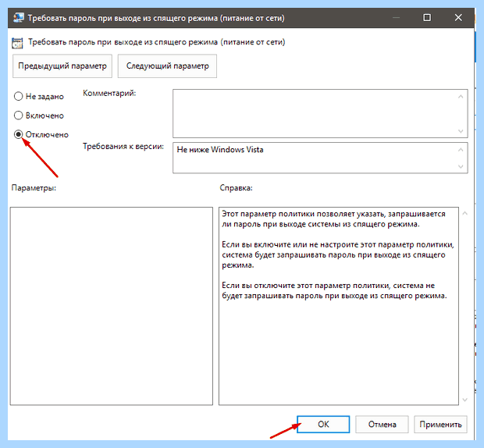Open 'Следующий параметр'
This screenshot has width=484, height=448.
[x=167, y=66]
